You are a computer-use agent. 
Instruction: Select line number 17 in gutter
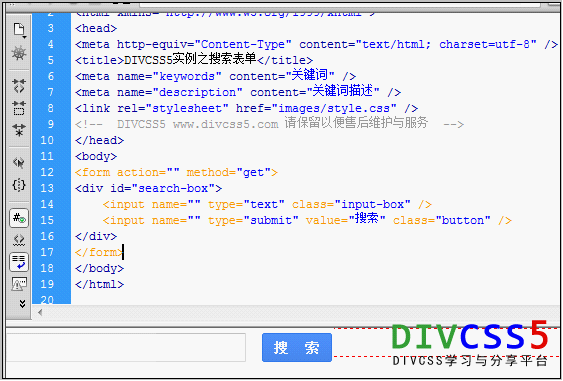[x=47, y=252]
